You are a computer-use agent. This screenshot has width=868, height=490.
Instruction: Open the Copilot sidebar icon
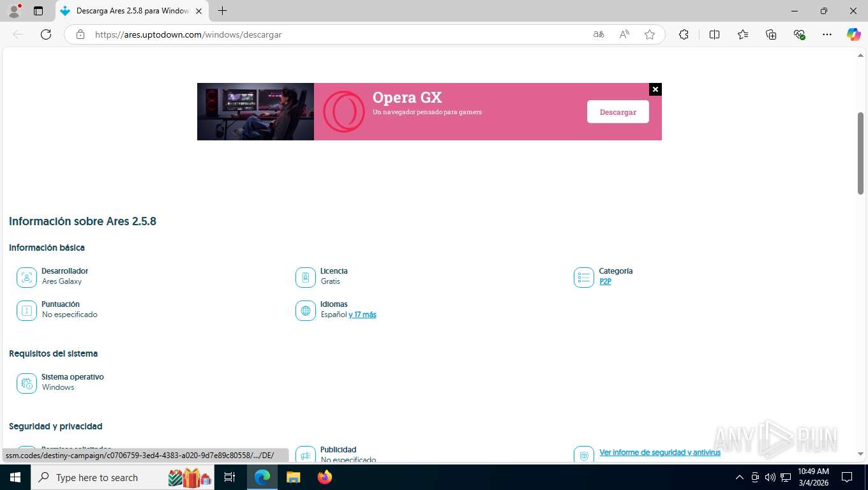(x=854, y=34)
